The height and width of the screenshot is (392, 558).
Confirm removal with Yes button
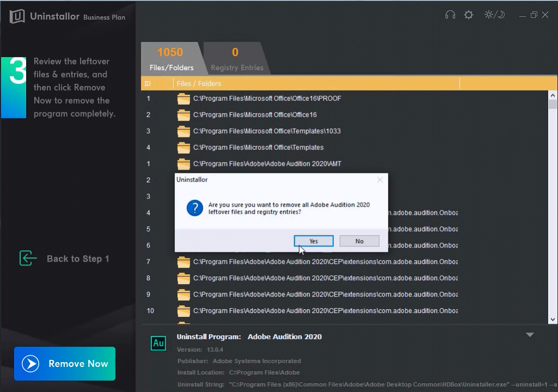point(313,241)
